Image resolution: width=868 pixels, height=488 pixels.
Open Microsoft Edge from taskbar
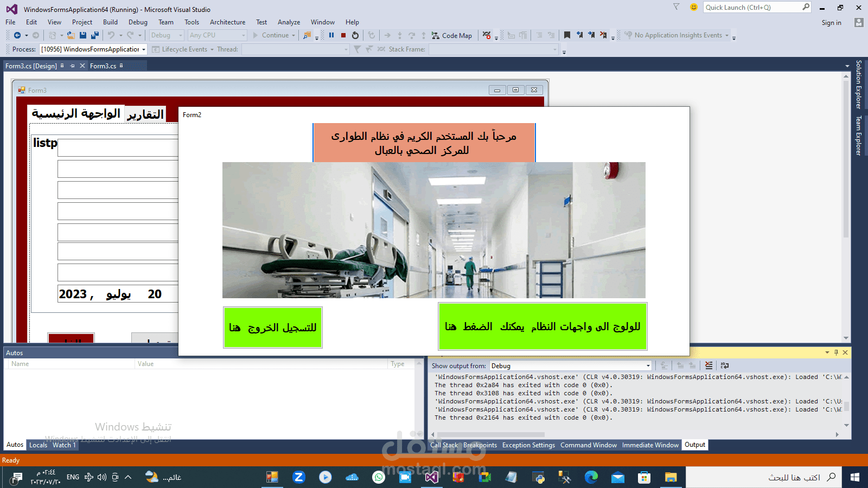click(591, 477)
